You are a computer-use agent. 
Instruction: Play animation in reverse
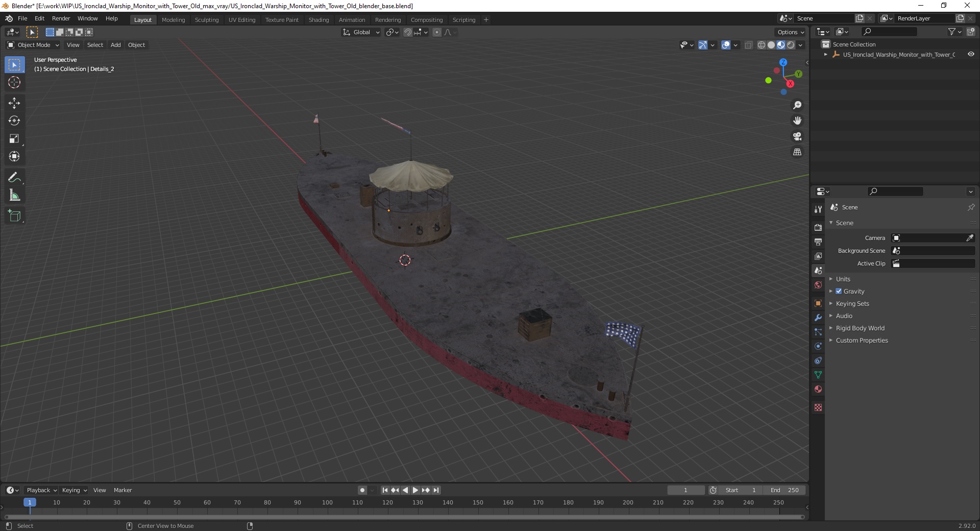(x=405, y=490)
